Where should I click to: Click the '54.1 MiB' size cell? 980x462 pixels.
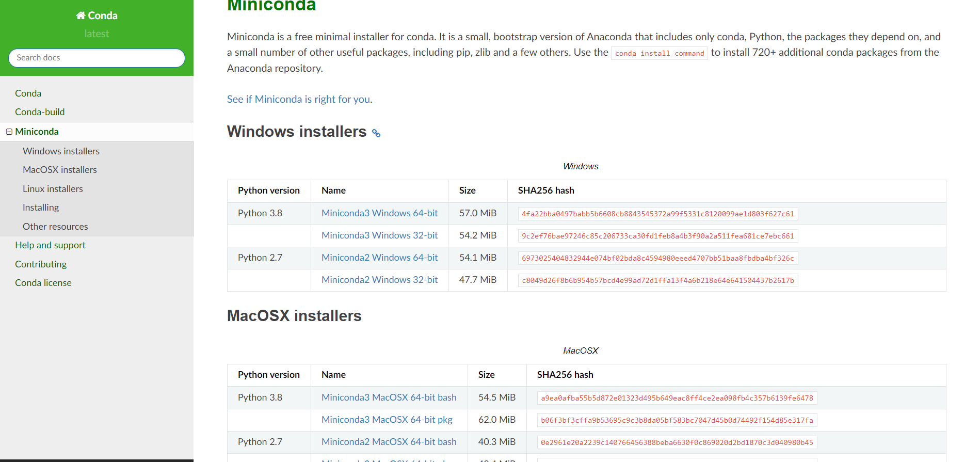[x=478, y=258]
